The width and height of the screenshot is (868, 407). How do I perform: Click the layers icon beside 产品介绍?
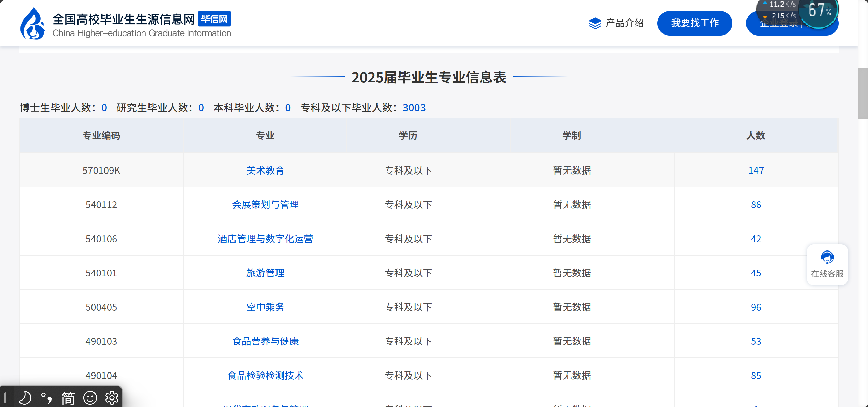coord(595,23)
